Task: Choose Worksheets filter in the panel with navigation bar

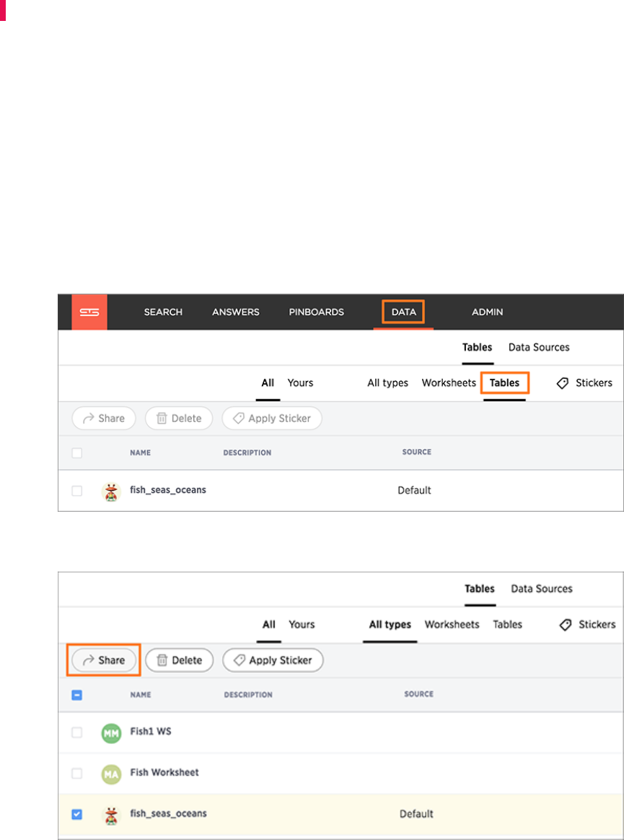Action: pos(449,383)
